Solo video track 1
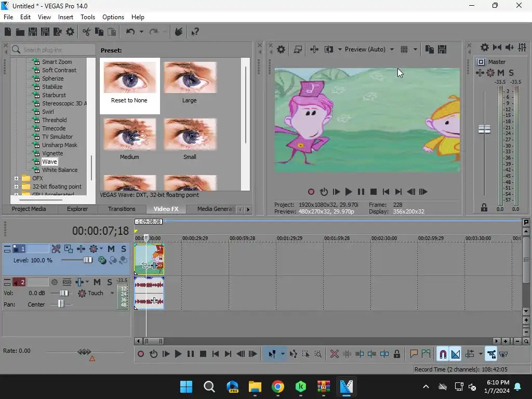The image size is (532, 399). point(124,249)
